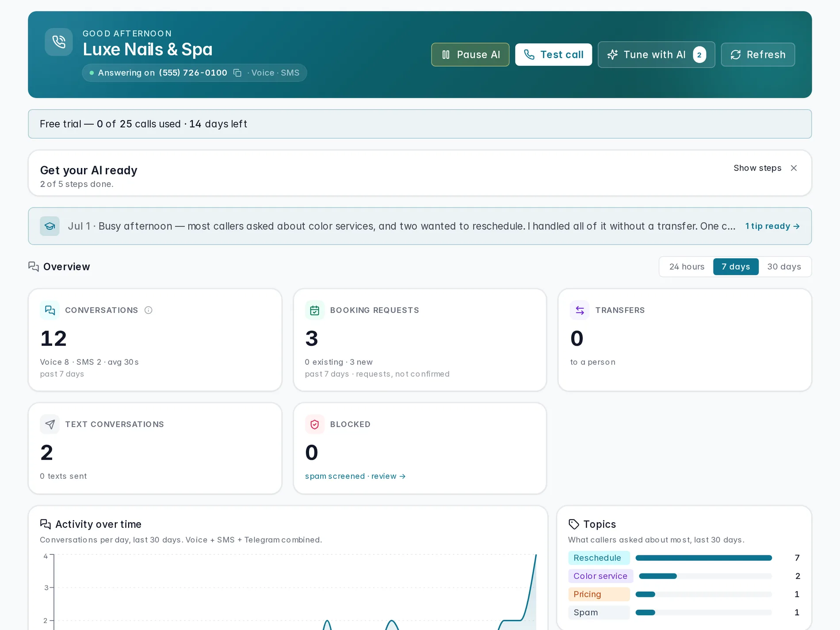Refresh the dashboard
Viewport: 840px width, 630px height.
click(x=758, y=55)
